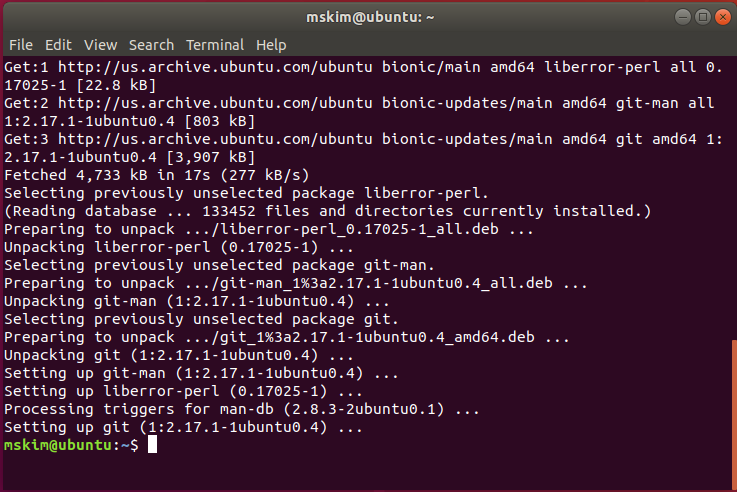Viewport: 737px width, 492px height.
Task: Click the '[3,907 kB]' size text
Action: 211,157
